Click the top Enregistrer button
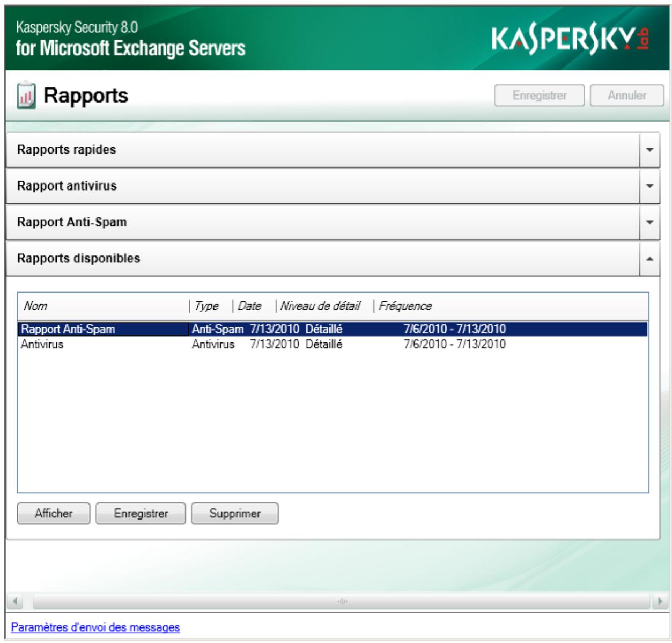The image size is (672, 643). (x=540, y=96)
